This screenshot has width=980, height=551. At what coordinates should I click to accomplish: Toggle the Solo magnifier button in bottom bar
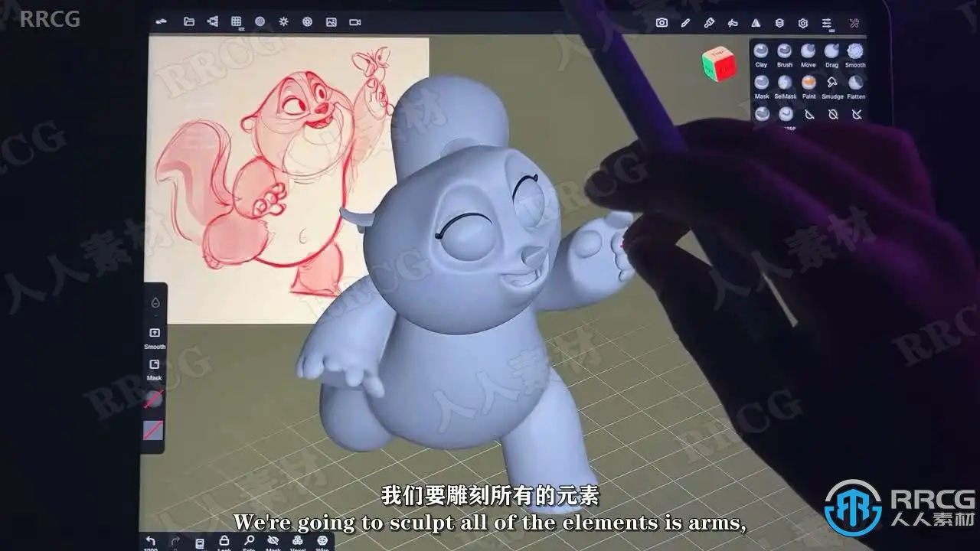point(249,543)
